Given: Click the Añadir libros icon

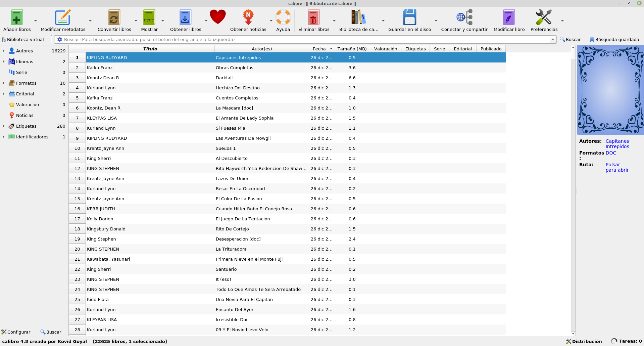Looking at the screenshot, I should [x=17, y=17].
